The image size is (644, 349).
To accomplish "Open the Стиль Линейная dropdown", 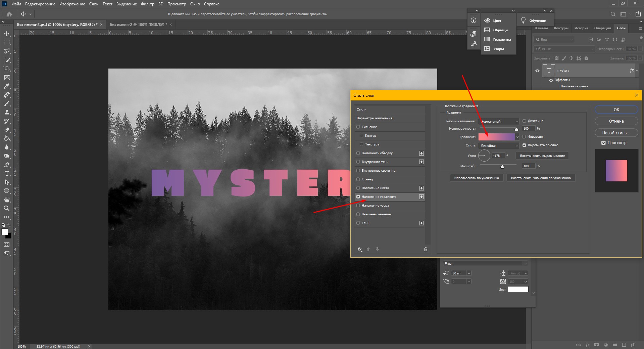I will 498,146.
